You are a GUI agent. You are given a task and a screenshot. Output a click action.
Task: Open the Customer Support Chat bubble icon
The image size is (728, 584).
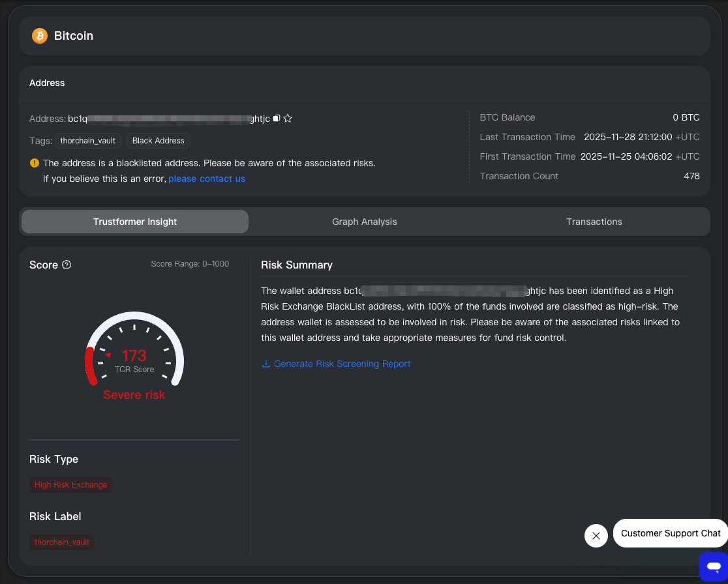coord(714,567)
